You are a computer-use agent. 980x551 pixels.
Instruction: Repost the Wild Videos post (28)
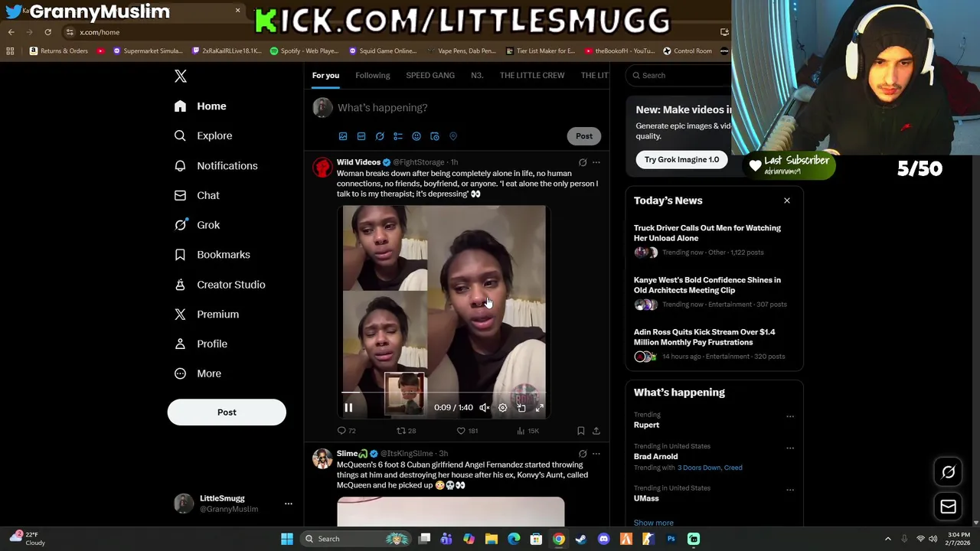tap(406, 431)
